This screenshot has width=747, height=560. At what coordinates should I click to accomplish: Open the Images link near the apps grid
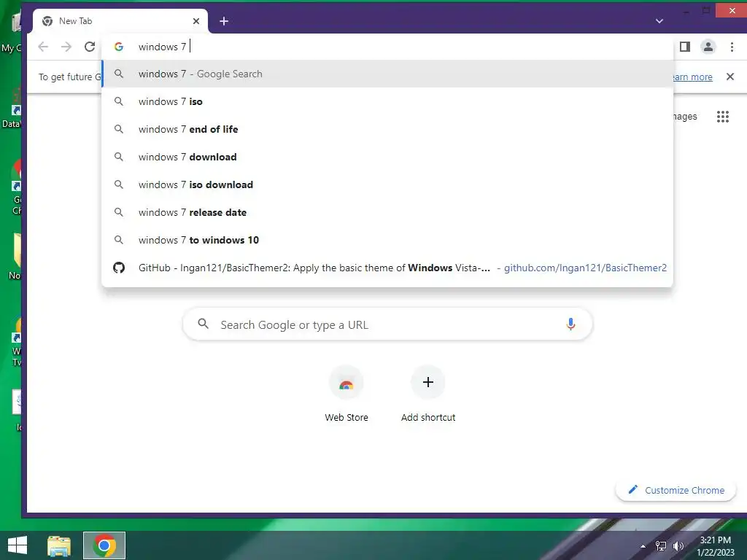click(685, 117)
